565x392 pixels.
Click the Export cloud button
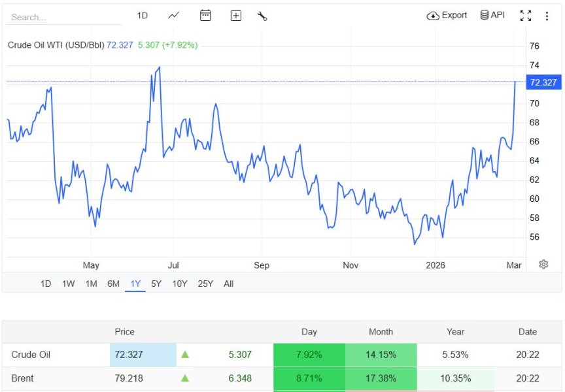(447, 15)
